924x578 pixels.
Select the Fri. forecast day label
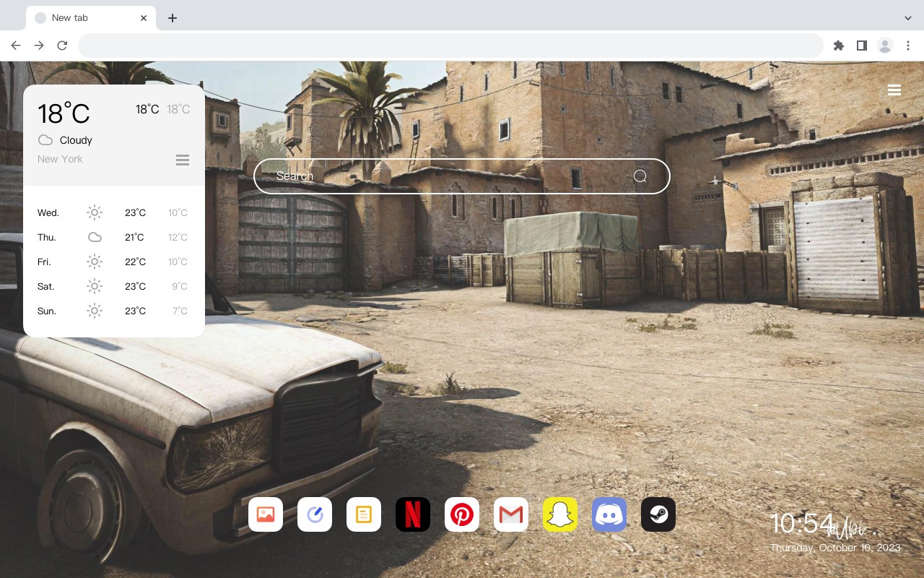click(44, 262)
